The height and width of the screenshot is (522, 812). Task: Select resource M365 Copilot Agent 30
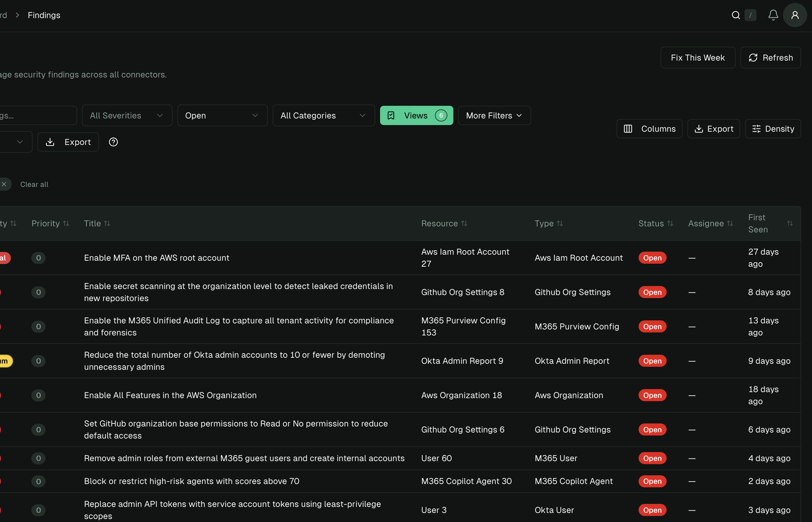click(x=466, y=481)
